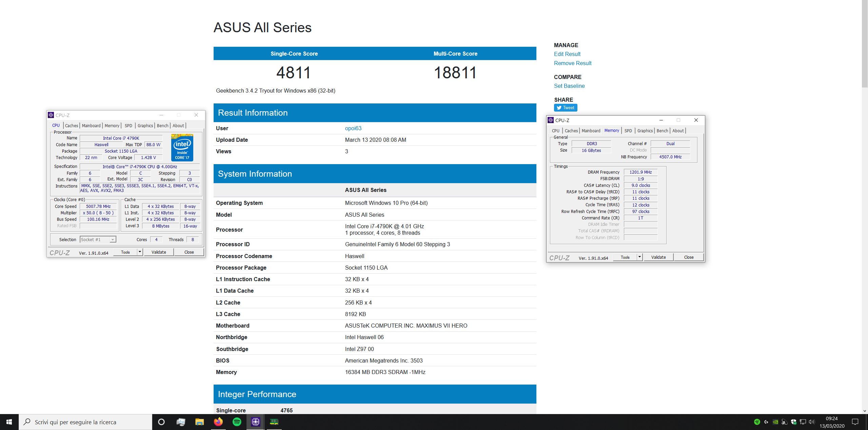Minimize the right CPU-Z window

(661, 120)
